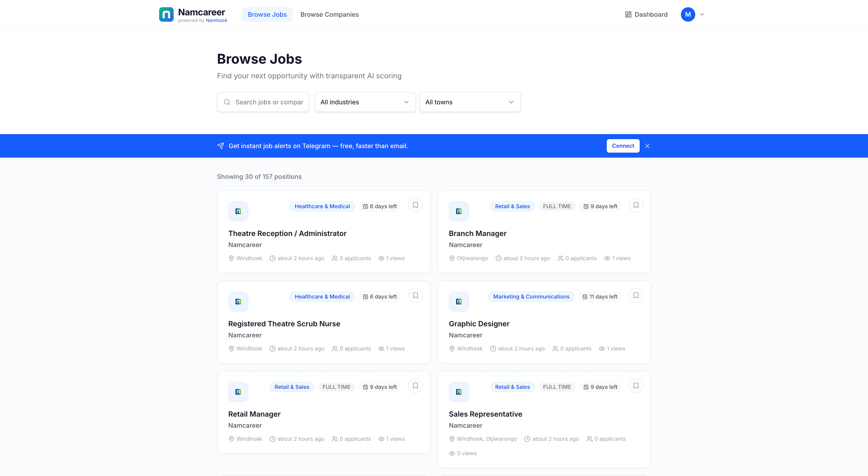Save the Retail Manager job
868x476 pixels.
pyautogui.click(x=415, y=386)
